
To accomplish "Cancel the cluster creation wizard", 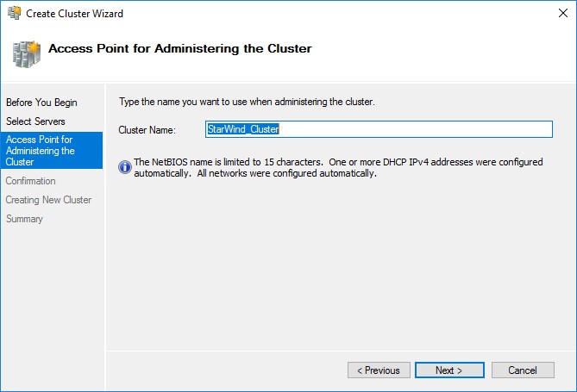I will click(x=523, y=370).
